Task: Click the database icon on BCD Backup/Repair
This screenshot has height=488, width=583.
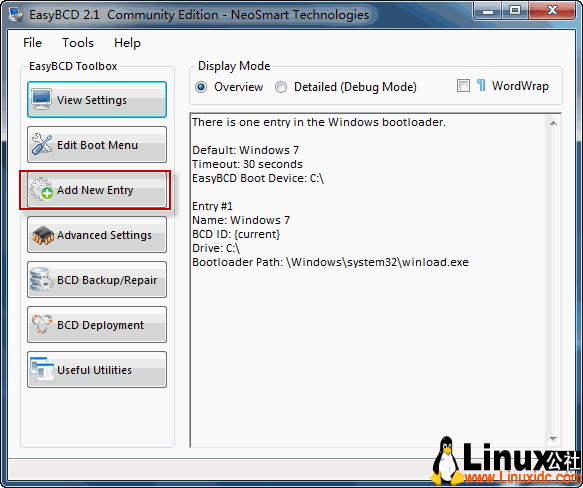Action: [x=41, y=279]
